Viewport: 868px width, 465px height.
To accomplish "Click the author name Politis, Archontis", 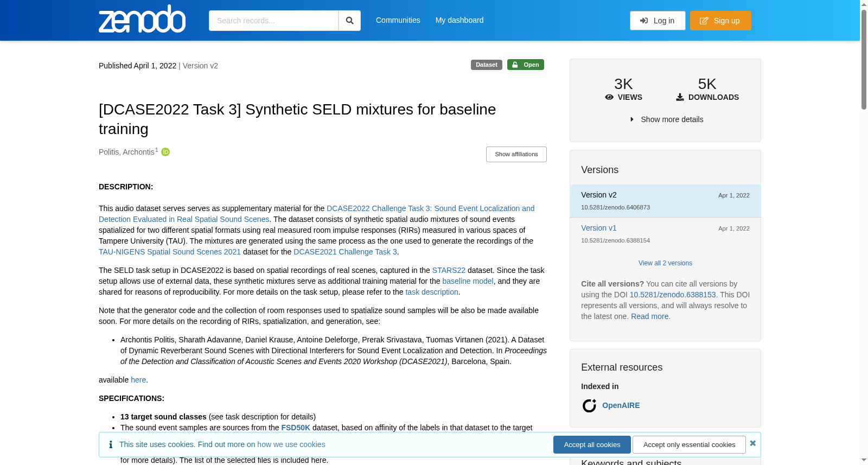I will (126, 152).
